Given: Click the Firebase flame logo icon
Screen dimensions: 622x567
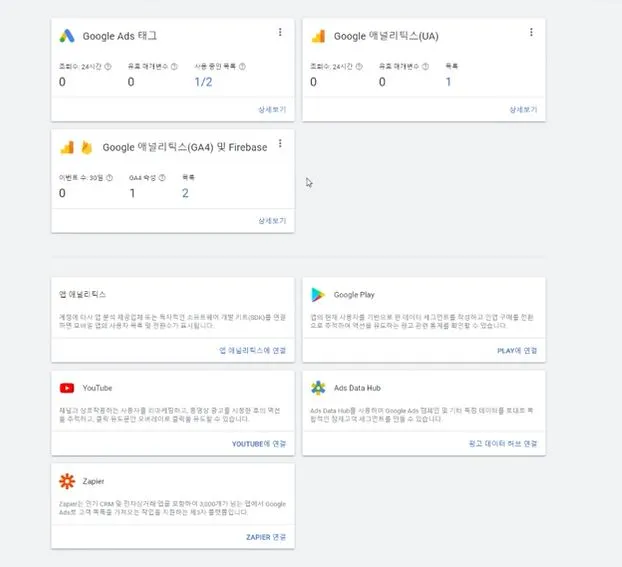Looking at the screenshot, I should click(86, 147).
